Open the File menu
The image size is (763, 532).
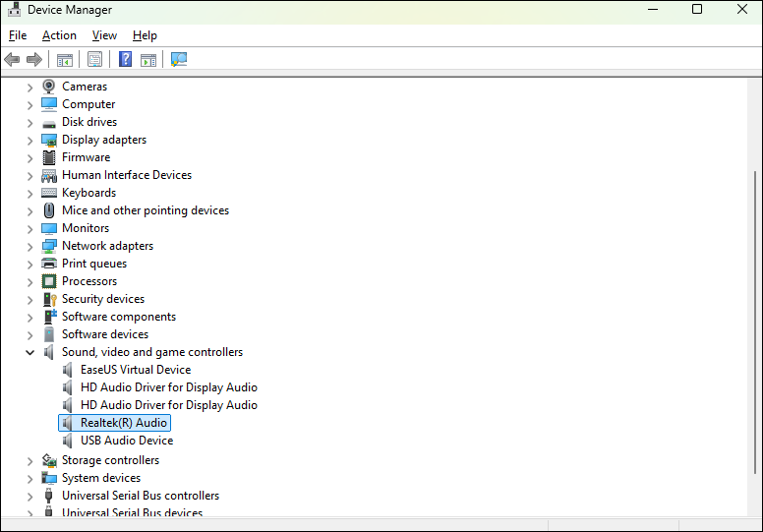(x=18, y=35)
